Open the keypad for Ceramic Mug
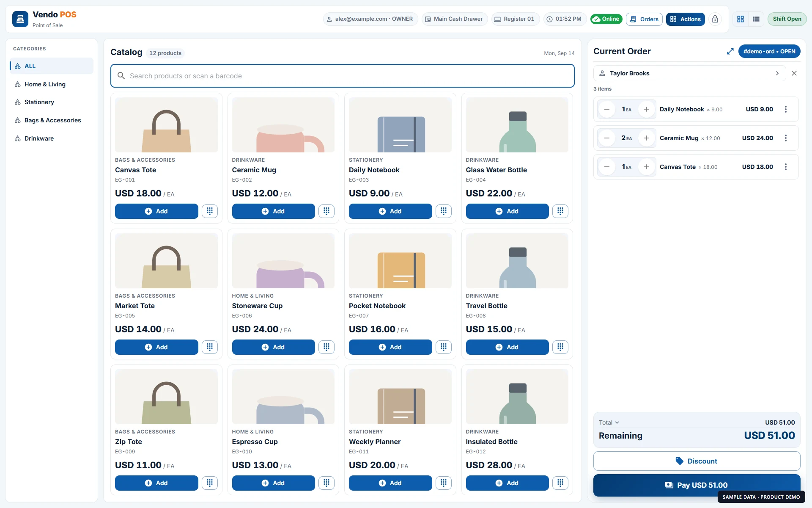Viewport: 812px width, 508px height. pos(326,211)
